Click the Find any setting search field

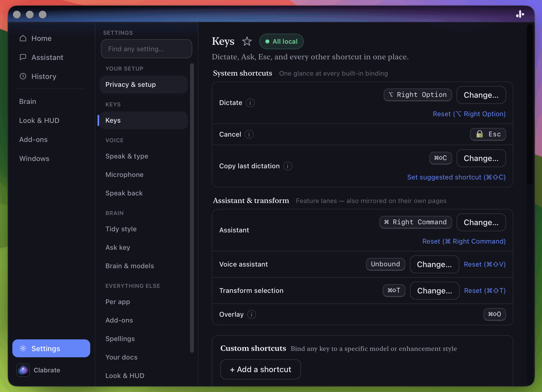(x=147, y=49)
